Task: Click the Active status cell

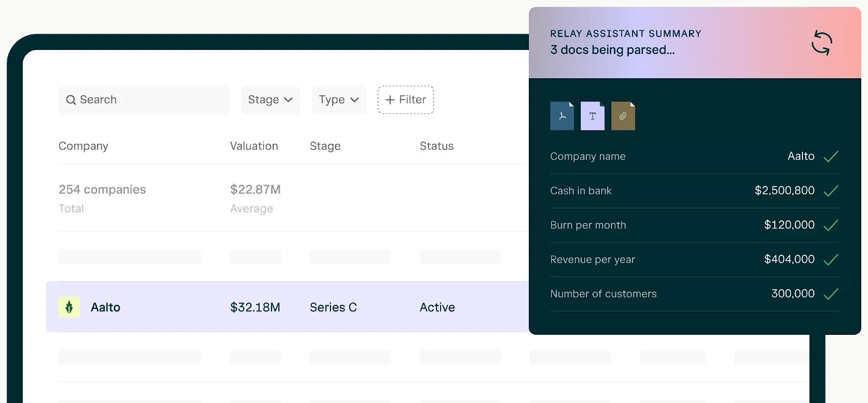Action: pos(437,307)
